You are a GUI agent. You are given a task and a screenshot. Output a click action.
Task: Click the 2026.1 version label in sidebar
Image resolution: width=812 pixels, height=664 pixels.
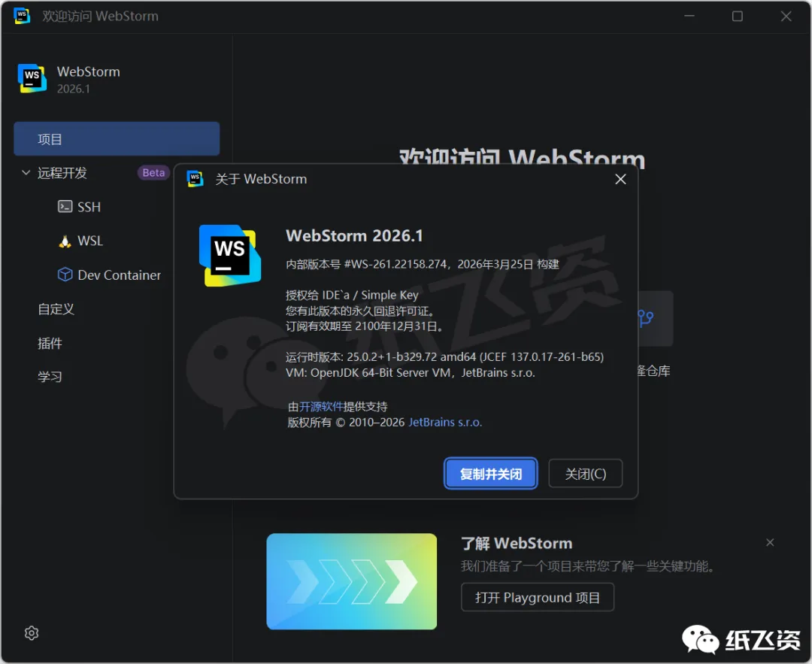tap(73, 89)
